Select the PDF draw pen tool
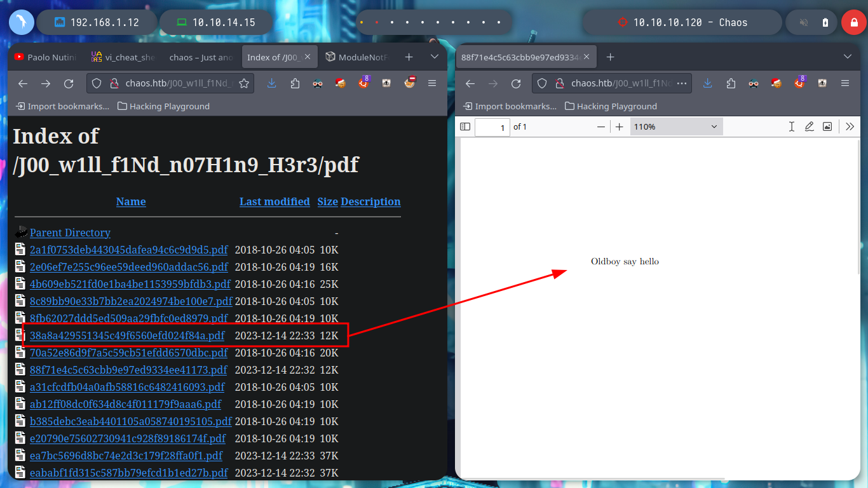 click(810, 126)
